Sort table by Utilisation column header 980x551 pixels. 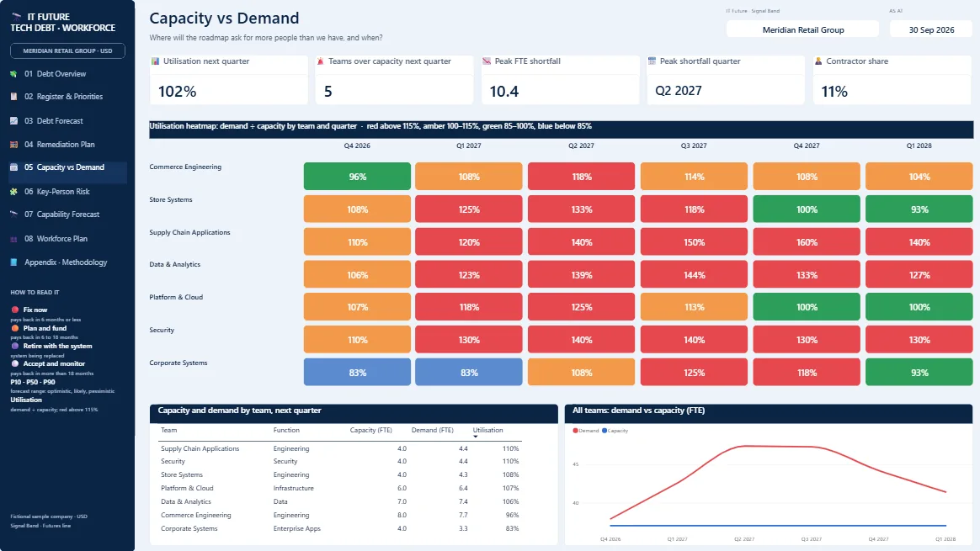[x=487, y=431]
